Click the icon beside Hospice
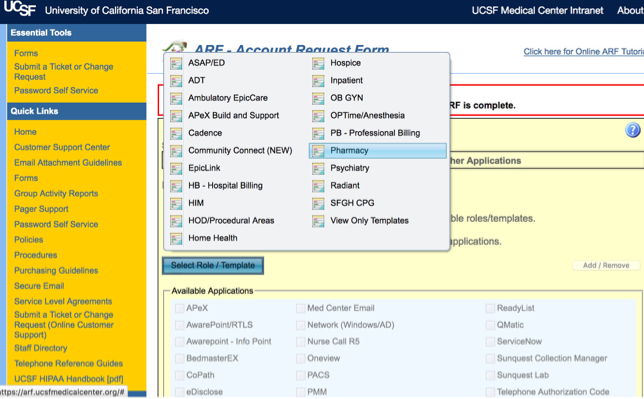The image size is (644, 399). [318, 63]
